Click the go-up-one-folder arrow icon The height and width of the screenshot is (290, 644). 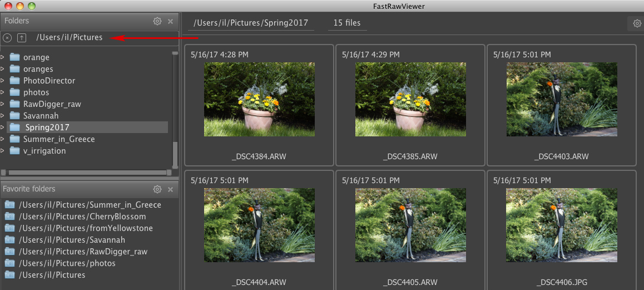tap(22, 38)
